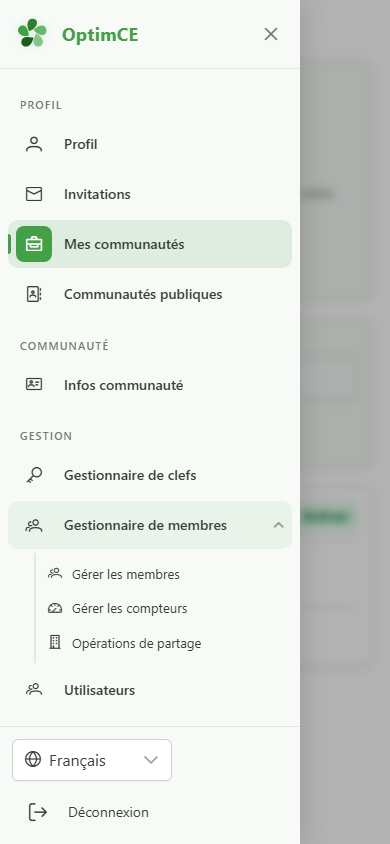Screen dimensions: 390x844
Task: Open the Profil page
Action: point(150,144)
